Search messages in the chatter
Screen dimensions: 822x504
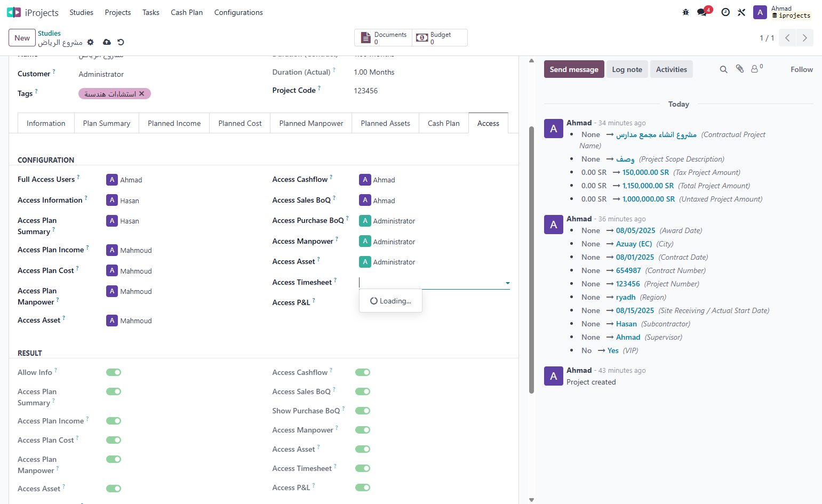tap(724, 69)
